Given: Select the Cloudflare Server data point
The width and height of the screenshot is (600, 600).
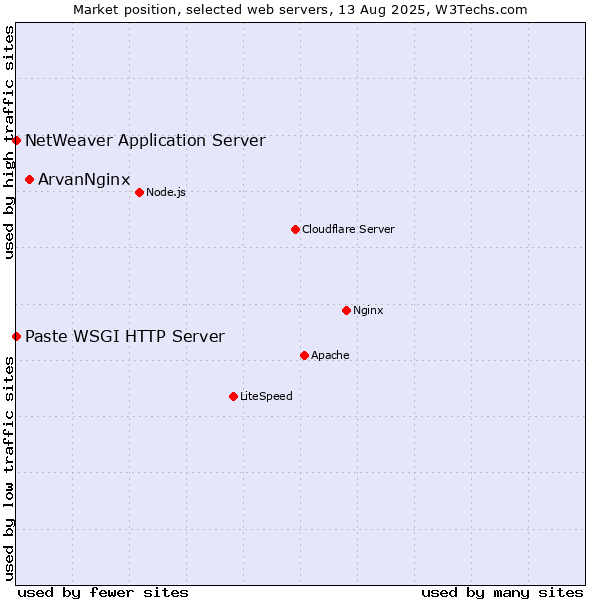Looking at the screenshot, I should pyautogui.click(x=295, y=230).
